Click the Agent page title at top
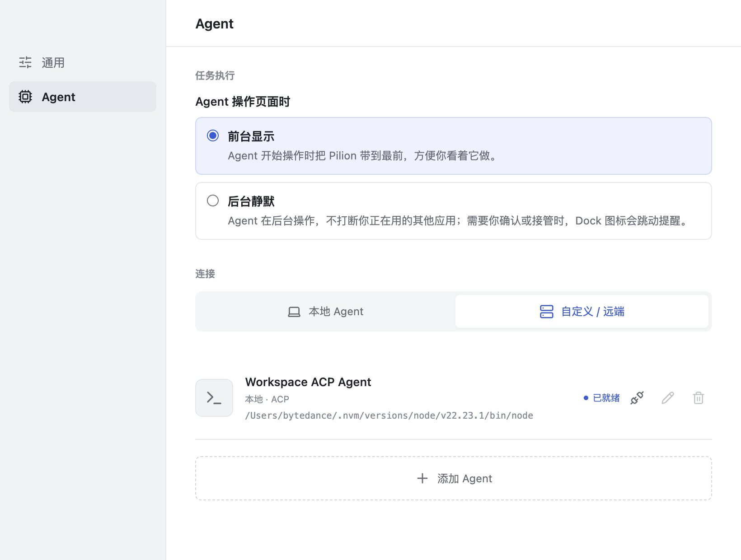Viewport: 741px width, 560px height. 215,23
